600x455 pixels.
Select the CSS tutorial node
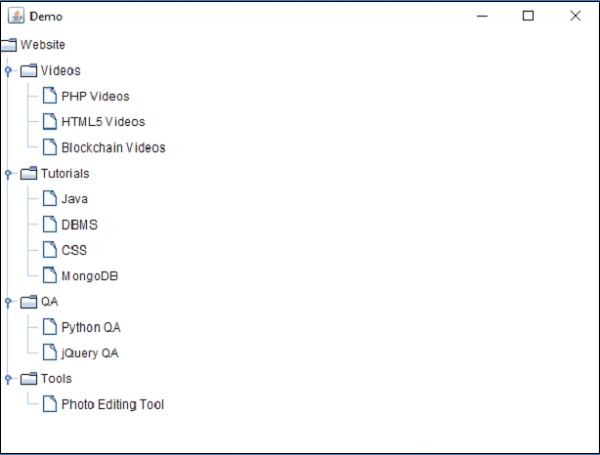pyautogui.click(x=74, y=250)
